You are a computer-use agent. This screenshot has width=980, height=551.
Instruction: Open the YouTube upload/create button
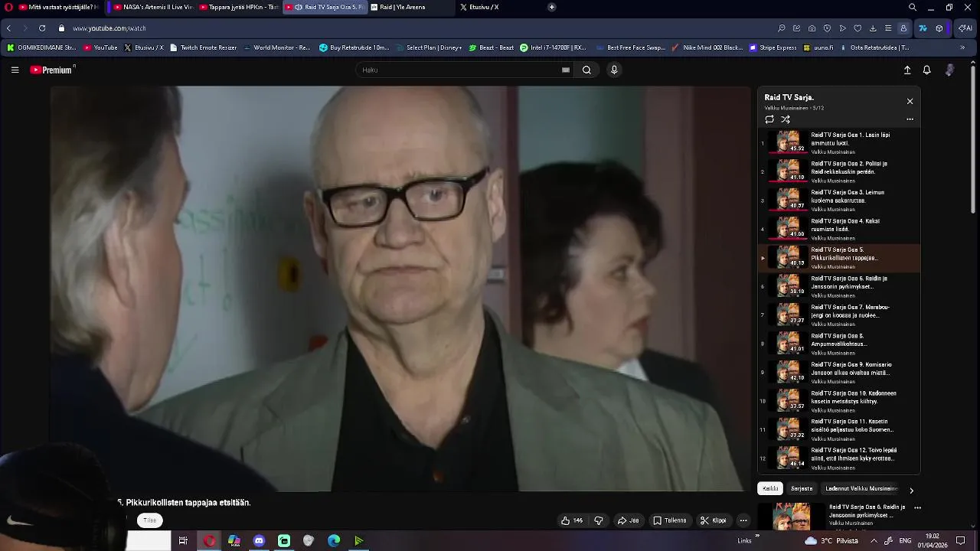coord(907,70)
